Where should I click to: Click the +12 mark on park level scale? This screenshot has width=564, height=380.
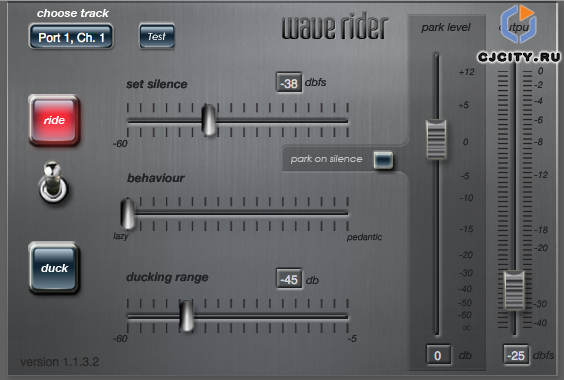tap(467, 72)
